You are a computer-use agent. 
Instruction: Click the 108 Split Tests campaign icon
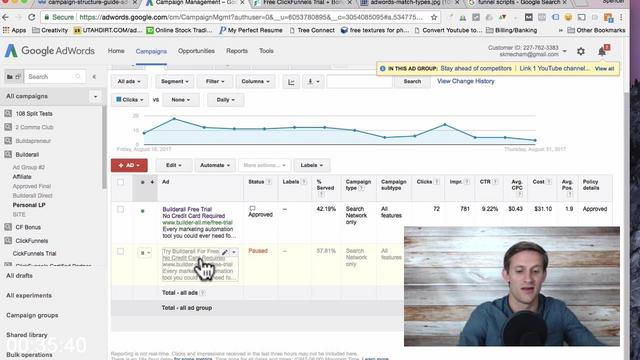click(8, 113)
